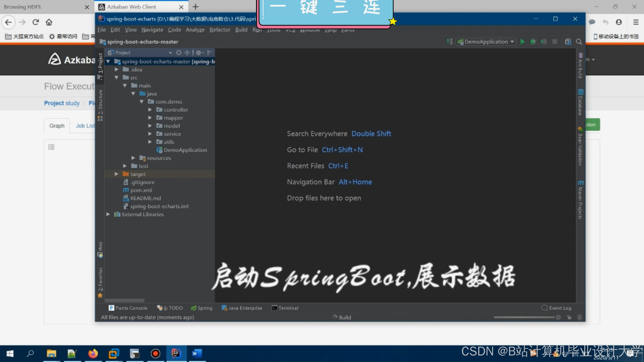The height and width of the screenshot is (362, 644).
Task: Click the Debug bug icon
Action: (533, 42)
